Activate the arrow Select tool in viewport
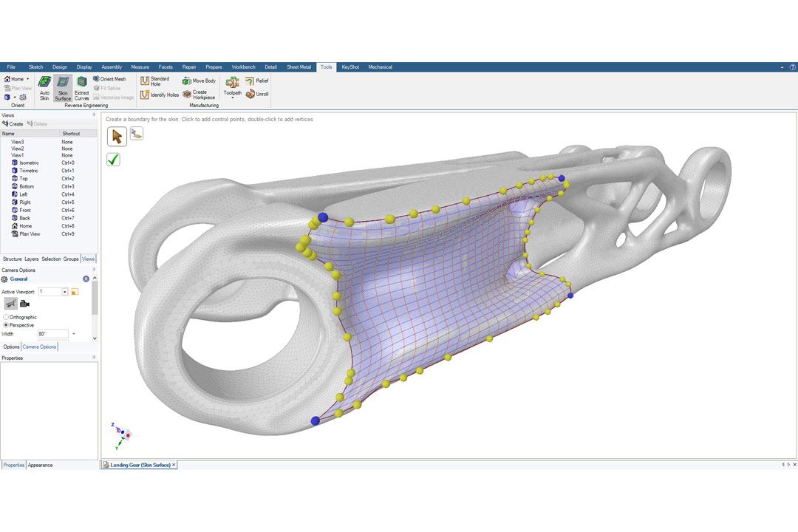Viewport: 798px width, 532px height. [x=117, y=136]
